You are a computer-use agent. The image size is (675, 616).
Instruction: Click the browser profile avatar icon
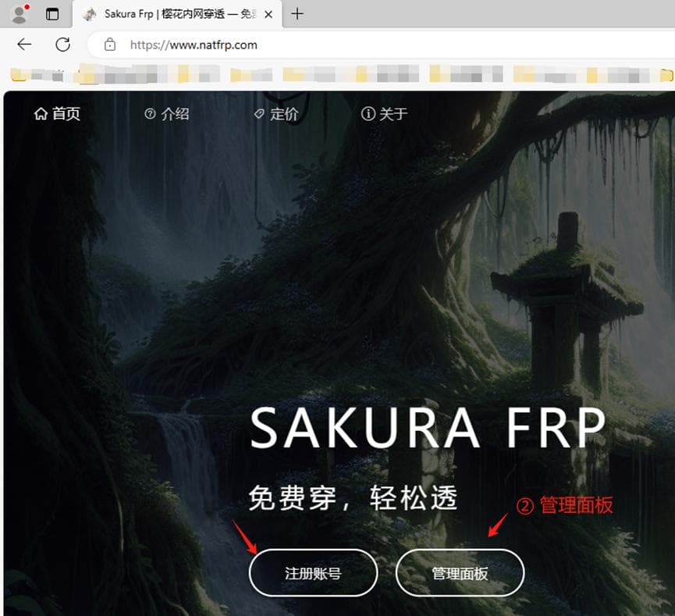pyautogui.click(x=20, y=13)
